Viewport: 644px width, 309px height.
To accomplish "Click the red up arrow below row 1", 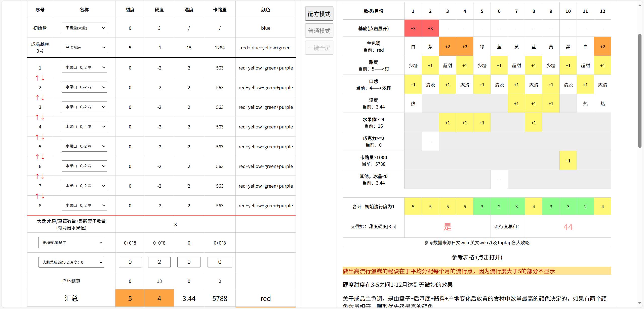I will pyautogui.click(x=37, y=78).
